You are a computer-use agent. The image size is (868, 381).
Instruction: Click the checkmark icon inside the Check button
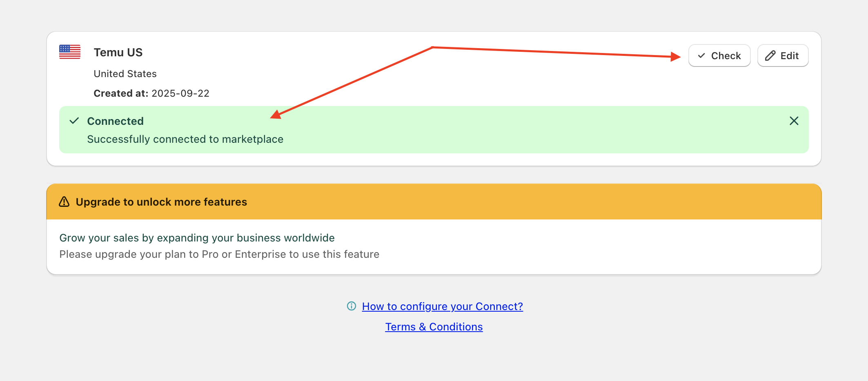(701, 55)
